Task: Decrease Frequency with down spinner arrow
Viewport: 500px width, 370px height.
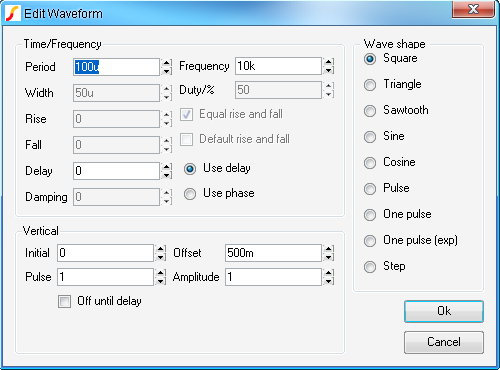Action: click(328, 70)
